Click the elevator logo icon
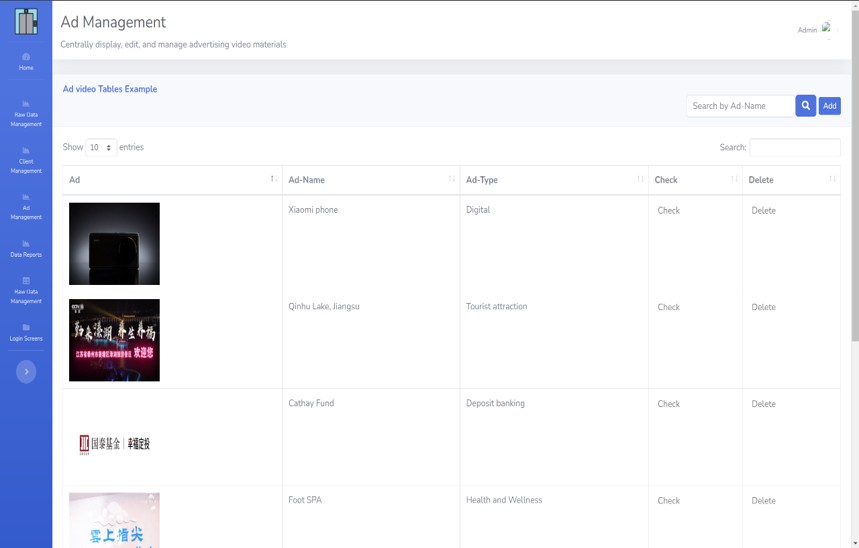Viewport: 859px width, 548px height. coord(26,21)
